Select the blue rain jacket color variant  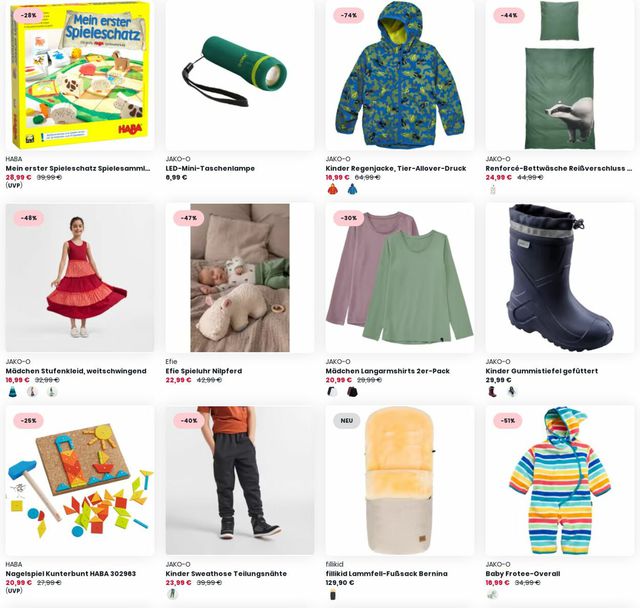point(352,189)
